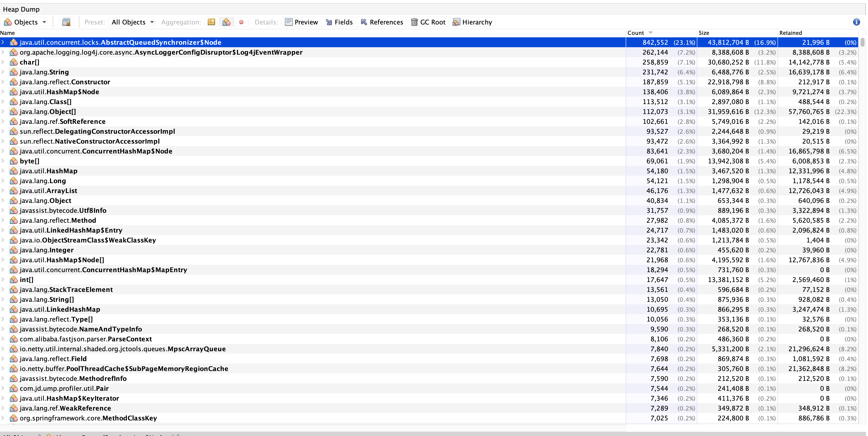Image resolution: width=868 pixels, height=436 pixels.
Task: Click class icon for ConcurrentHashMap$MapEntry
Action: click(14, 270)
